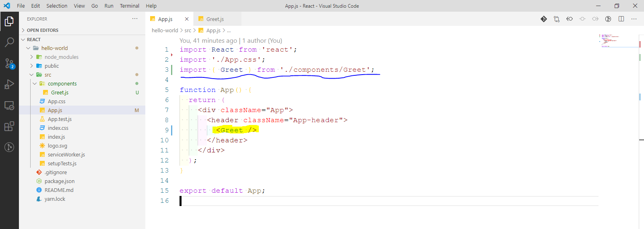
Task: Click the node icon beside package.json
Action: point(39,181)
